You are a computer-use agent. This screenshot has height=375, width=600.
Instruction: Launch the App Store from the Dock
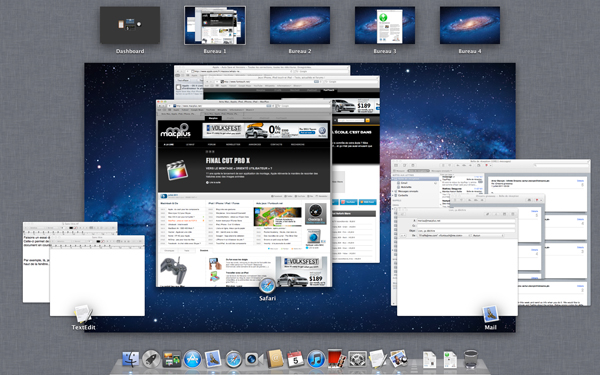pos(192,359)
